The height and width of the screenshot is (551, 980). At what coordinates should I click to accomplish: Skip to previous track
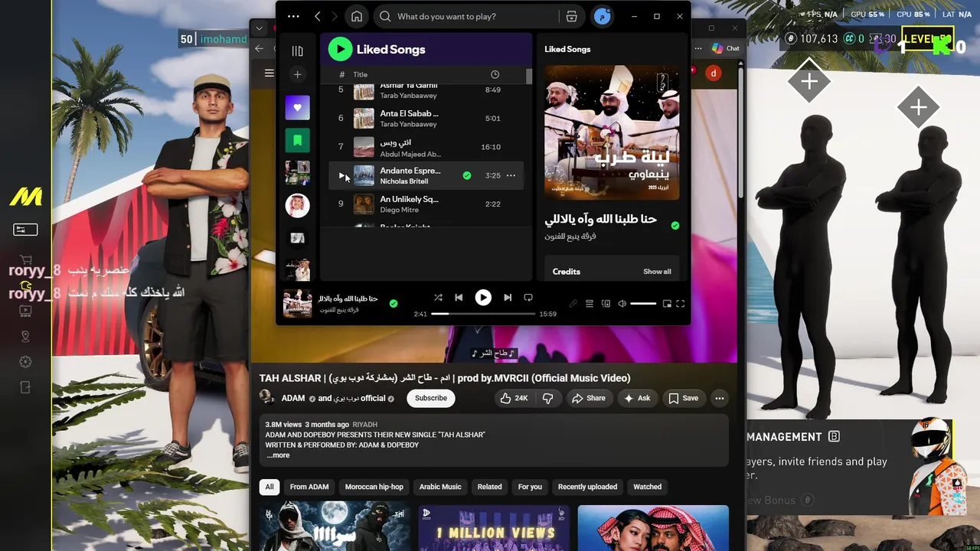(x=459, y=298)
